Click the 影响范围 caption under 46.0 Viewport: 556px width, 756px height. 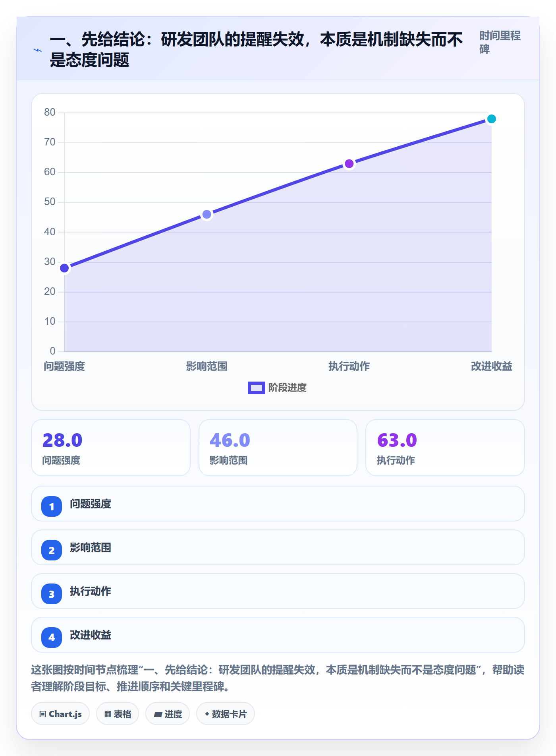coord(229,461)
